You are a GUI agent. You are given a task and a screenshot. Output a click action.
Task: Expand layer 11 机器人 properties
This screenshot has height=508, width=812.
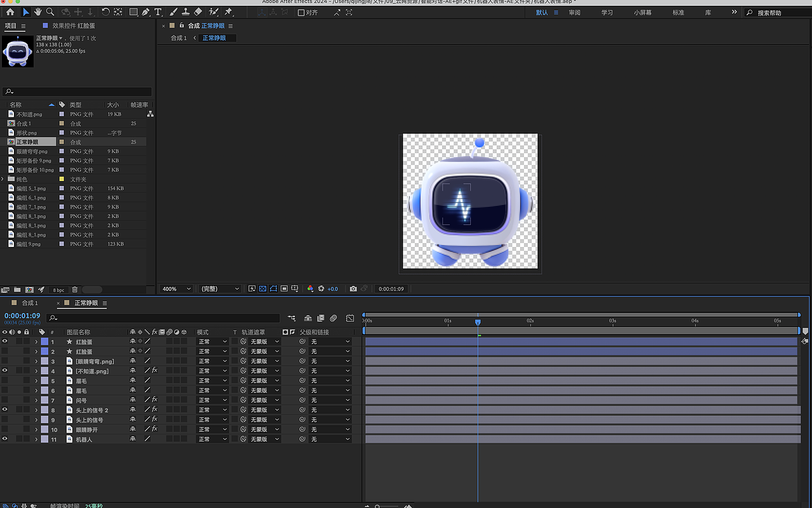click(36, 439)
